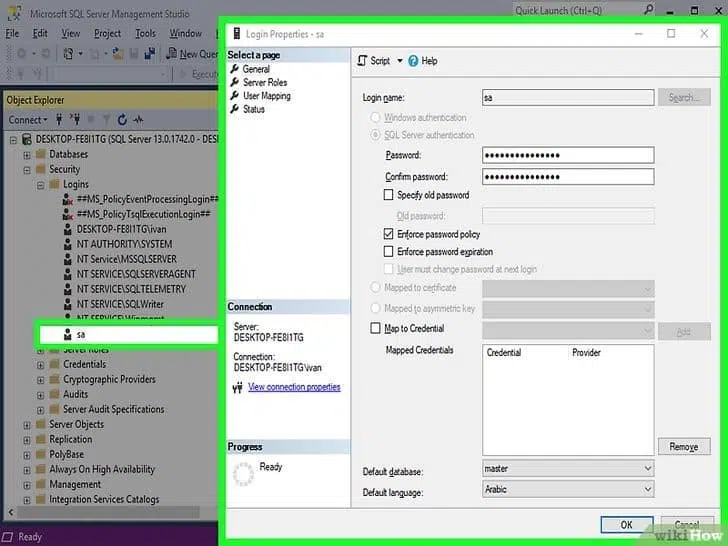Open the View menu
The image size is (728, 546).
(70, 33)
